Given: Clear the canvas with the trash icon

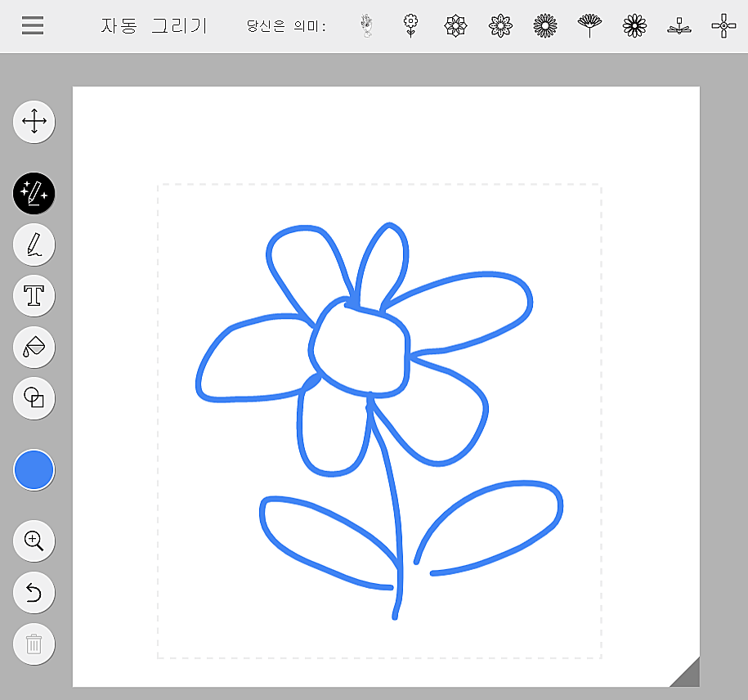Looking at the screenshot, I should 34,644.
